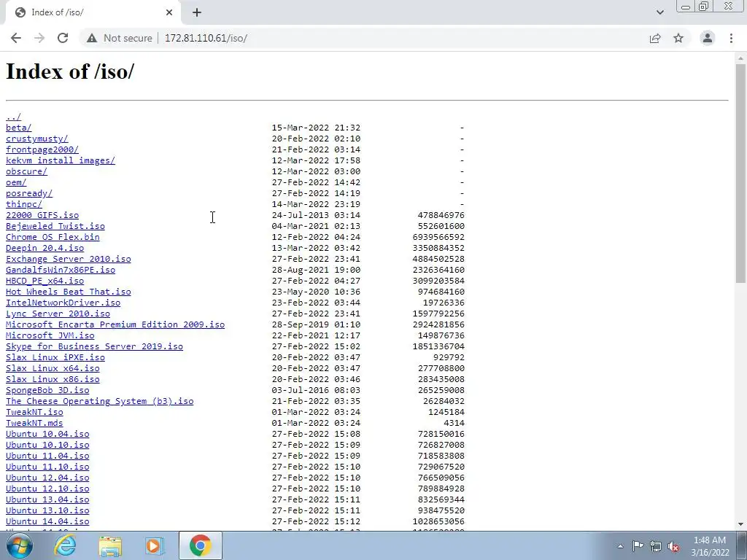Download TweakNT.iso
747x560 pixels.
[34, 413]
